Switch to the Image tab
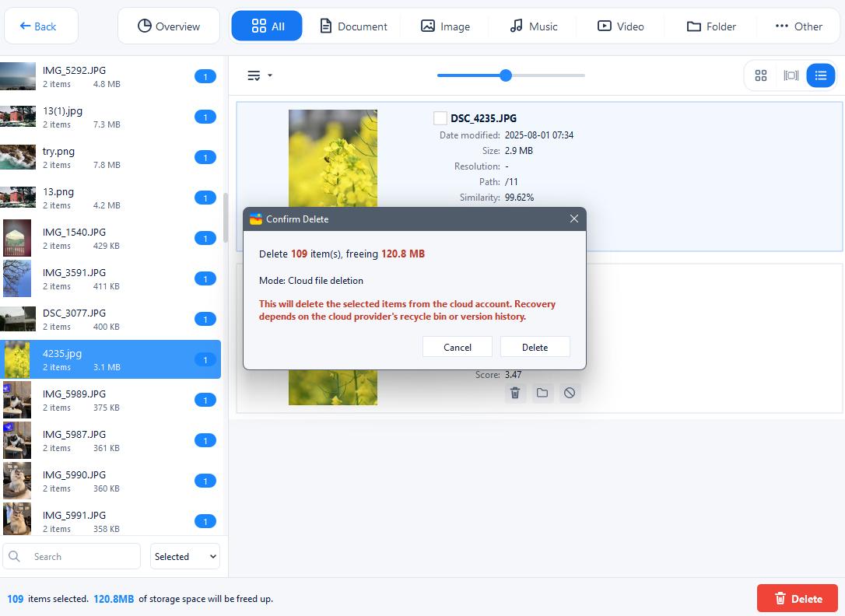 coord(445,26)
